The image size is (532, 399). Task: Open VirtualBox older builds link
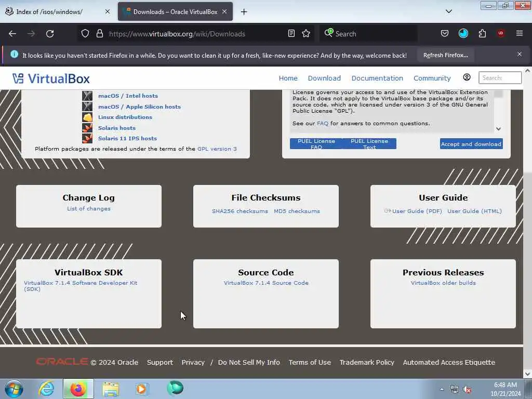443,283
